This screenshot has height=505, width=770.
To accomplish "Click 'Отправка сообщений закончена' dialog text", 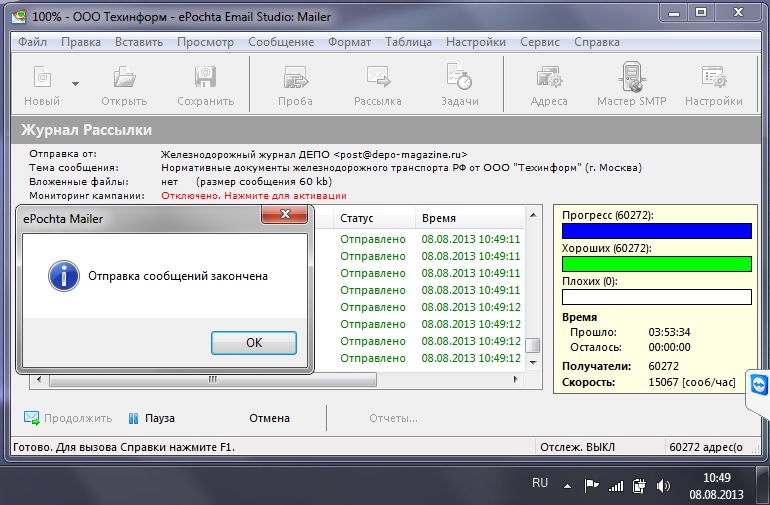I will coord(178,276).
